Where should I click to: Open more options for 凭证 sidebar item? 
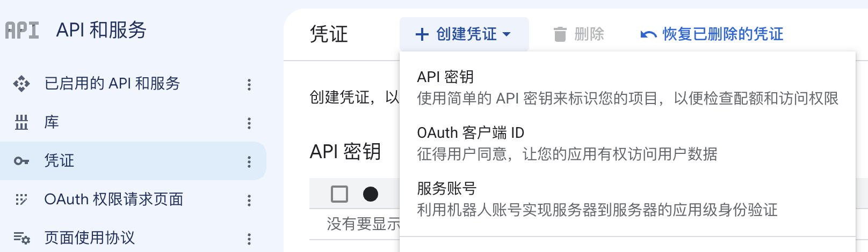249,161
